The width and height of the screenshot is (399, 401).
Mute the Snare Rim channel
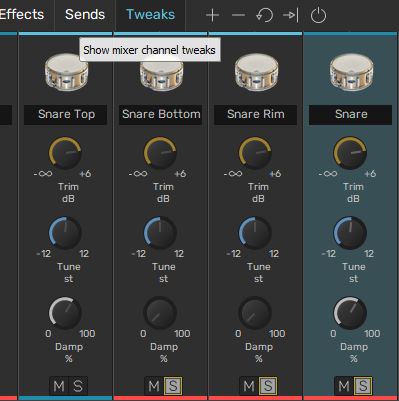pos(249,386)
